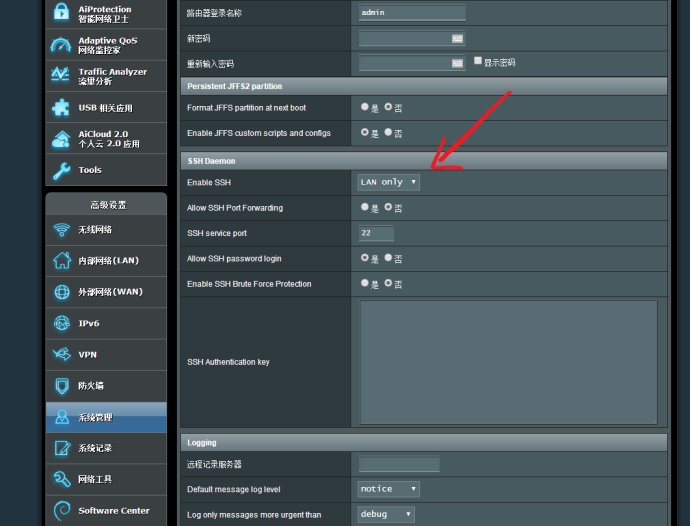
Task: Open Adaptive QoS gauge icon
Action: (x=61, y=44)
